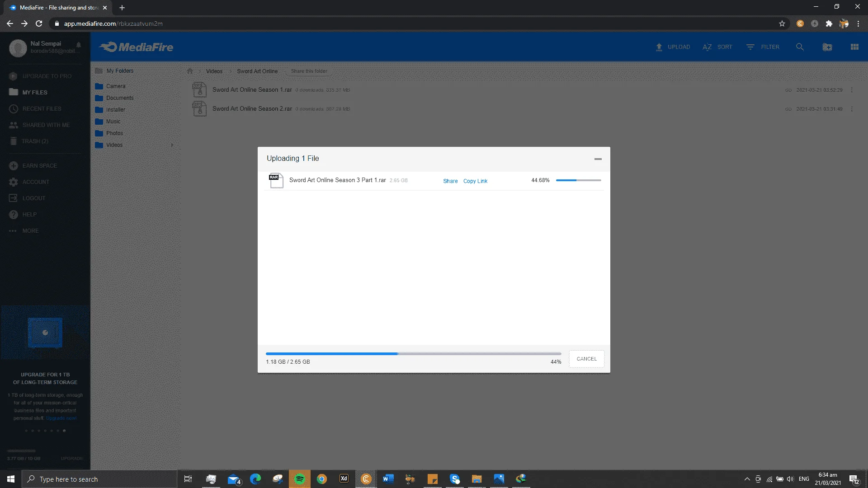This screenshot has height=488, width=868.
Task: Open RECENT FILES in sidebar
Action: 42,109
